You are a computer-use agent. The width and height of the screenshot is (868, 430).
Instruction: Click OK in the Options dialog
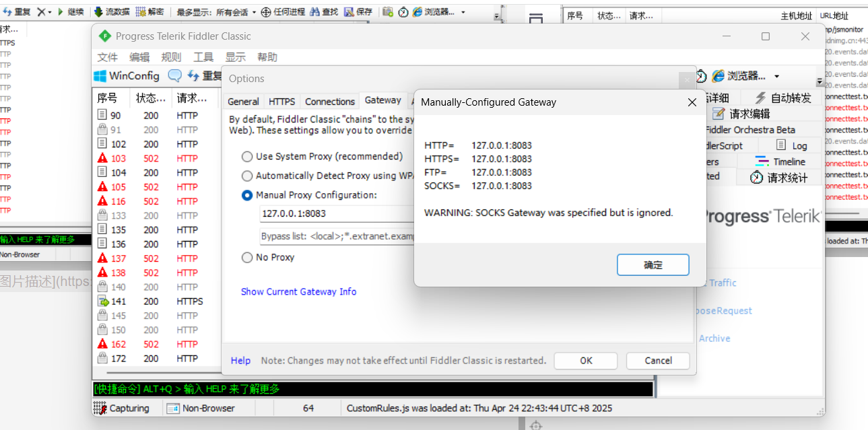586,361
